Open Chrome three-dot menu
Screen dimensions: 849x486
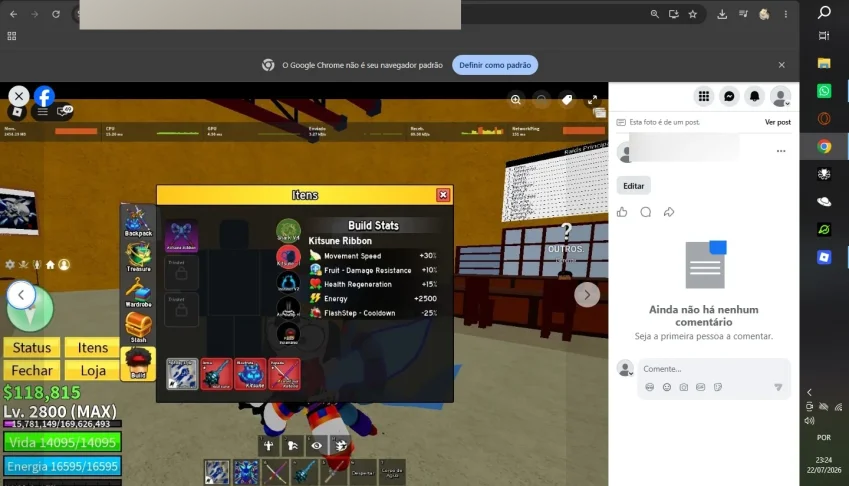pos(786,14)
